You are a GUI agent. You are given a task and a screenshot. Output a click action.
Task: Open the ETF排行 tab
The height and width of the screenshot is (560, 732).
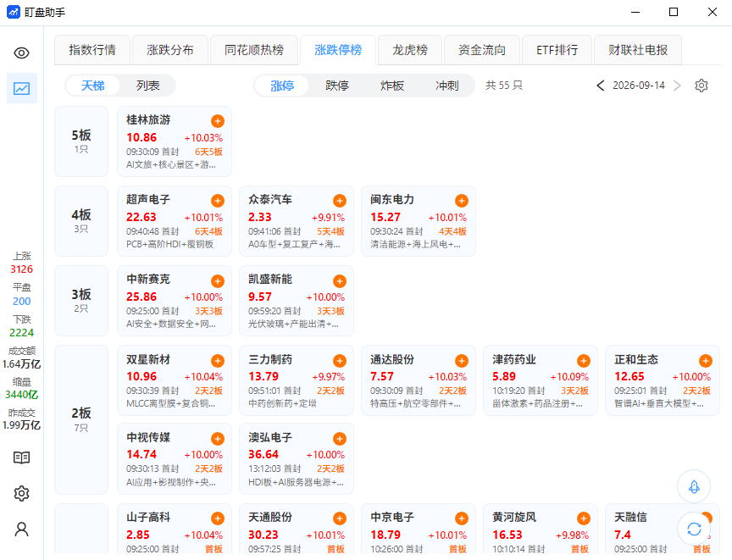coord(557,50)
